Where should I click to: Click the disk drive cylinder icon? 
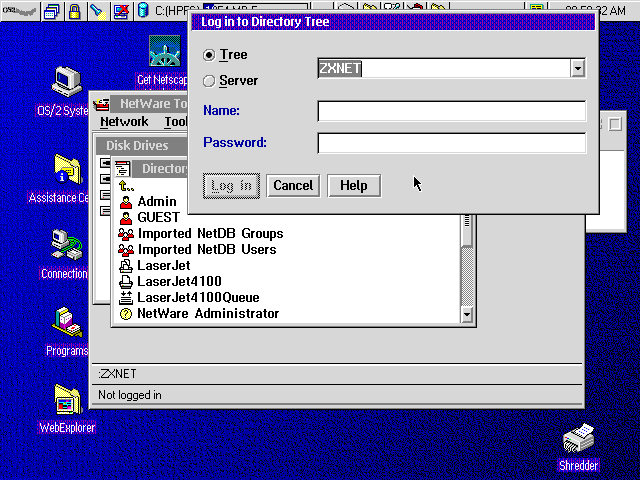point(143,11)
